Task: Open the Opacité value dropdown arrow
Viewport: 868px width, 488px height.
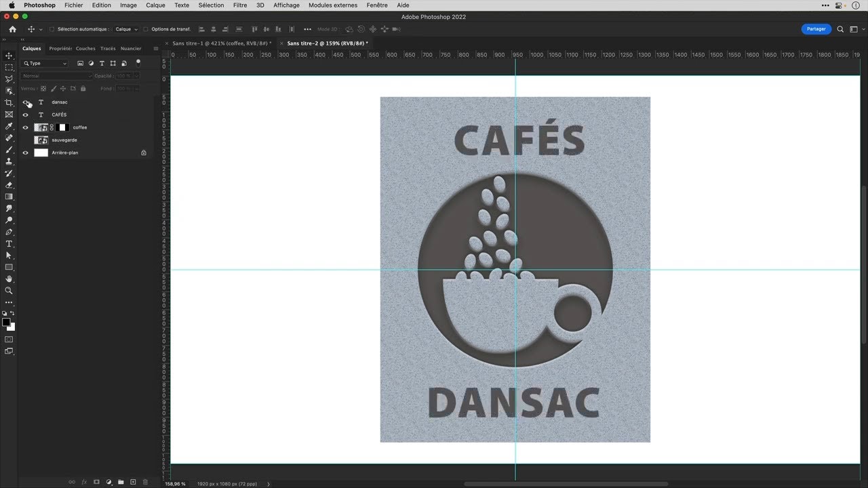Action: 136,76
